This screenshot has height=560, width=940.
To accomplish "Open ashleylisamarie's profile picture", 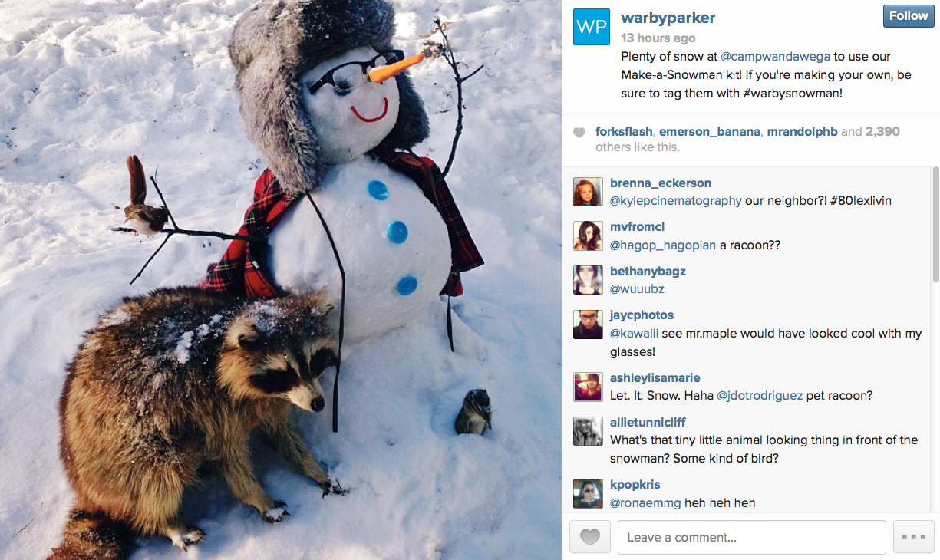I will click(588, 387).
